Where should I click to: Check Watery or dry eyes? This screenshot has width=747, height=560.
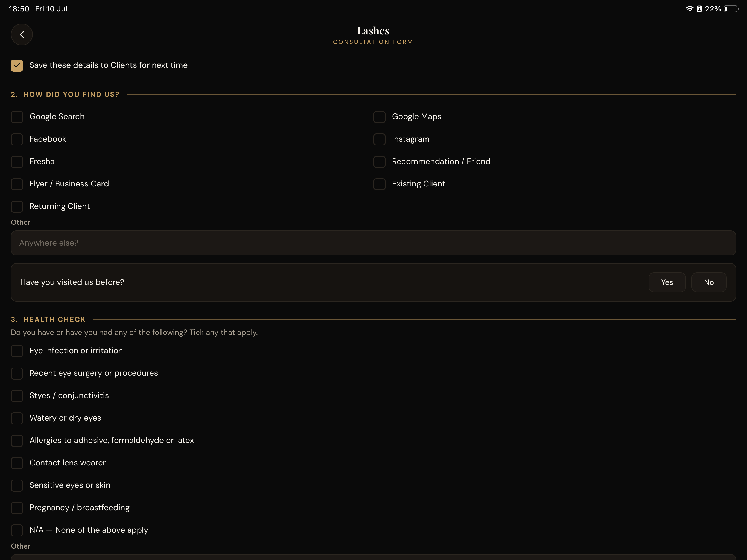17,418
